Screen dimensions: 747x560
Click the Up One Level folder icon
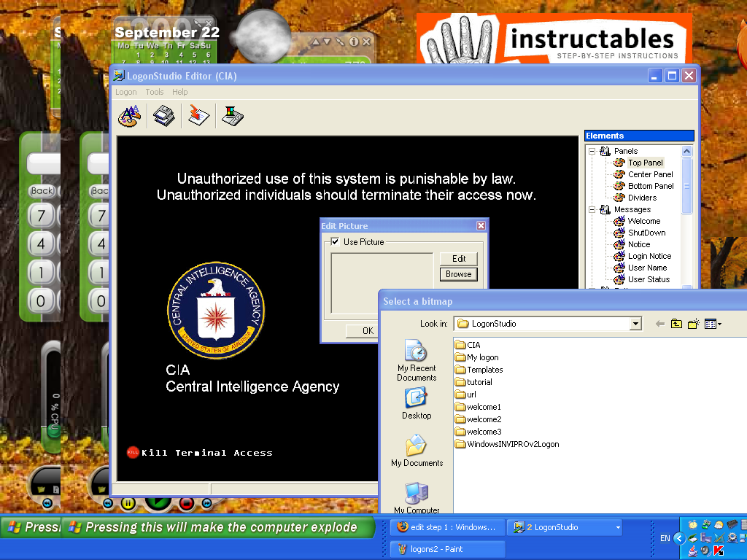[676, 324]
